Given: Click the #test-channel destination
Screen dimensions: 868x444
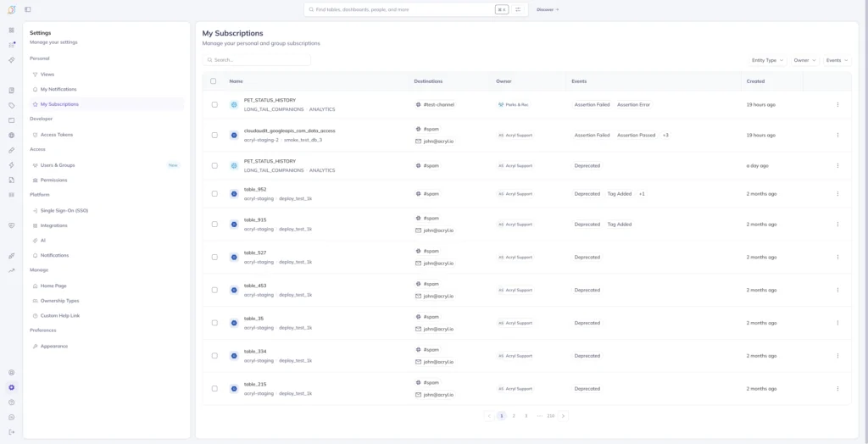Looking at the screenshot, I should (x=435, y=104).
